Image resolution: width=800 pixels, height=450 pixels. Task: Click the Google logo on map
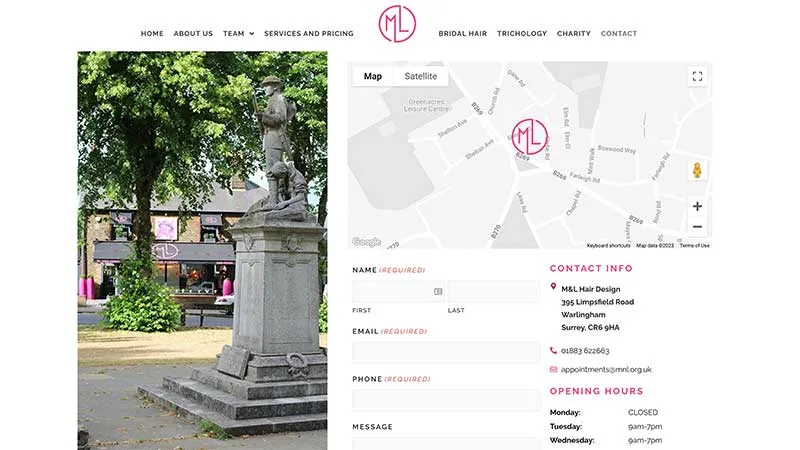366,242
